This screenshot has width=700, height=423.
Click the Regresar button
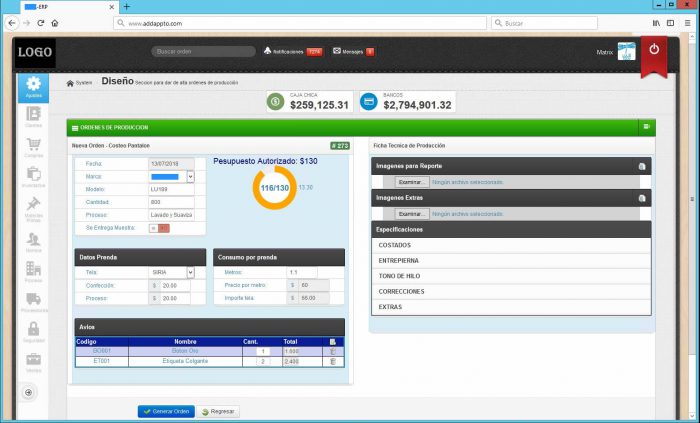pos(218,411)
